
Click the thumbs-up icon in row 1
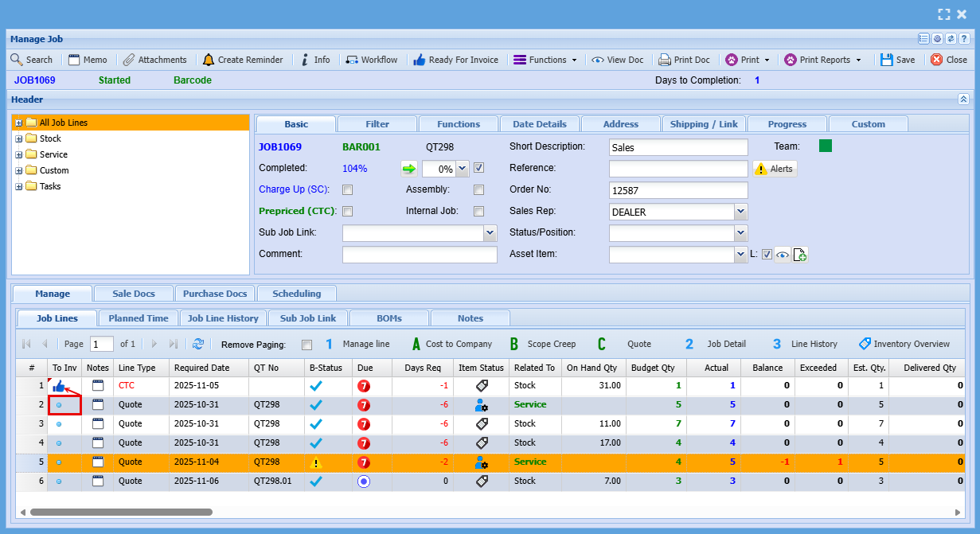point(59,386)
